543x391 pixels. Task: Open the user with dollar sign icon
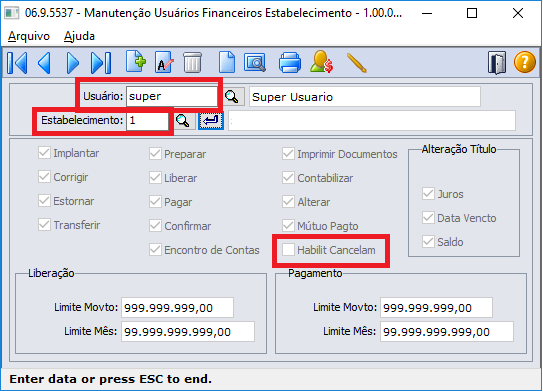[x=322, y=62]
